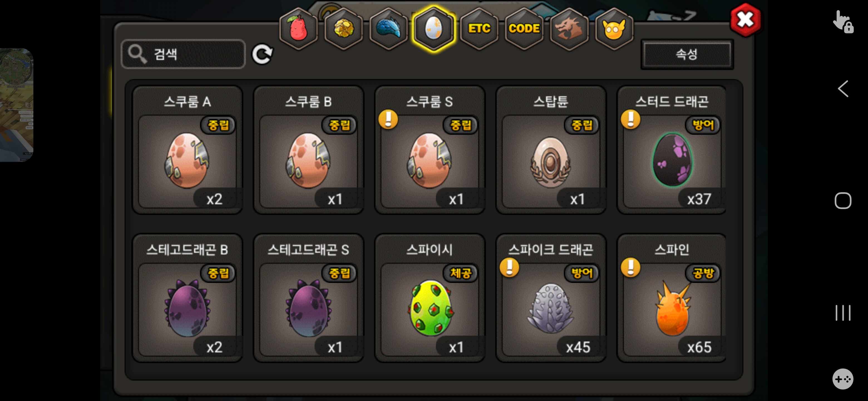This screenshot has height=401, width=868.
Task: Select the 스파이시 green spotted egg
Action: point(430,298)
